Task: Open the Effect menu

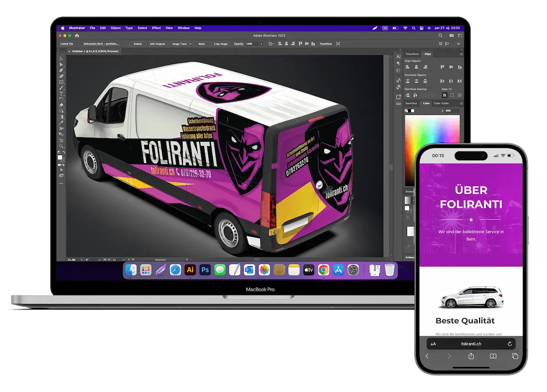Action: [x=156, y=28]
